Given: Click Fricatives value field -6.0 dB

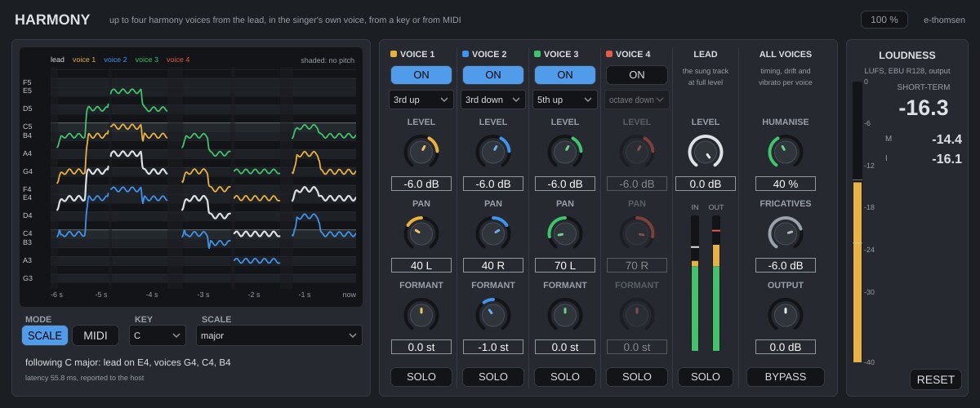Looking at the screenshot, I should [786, 265].
